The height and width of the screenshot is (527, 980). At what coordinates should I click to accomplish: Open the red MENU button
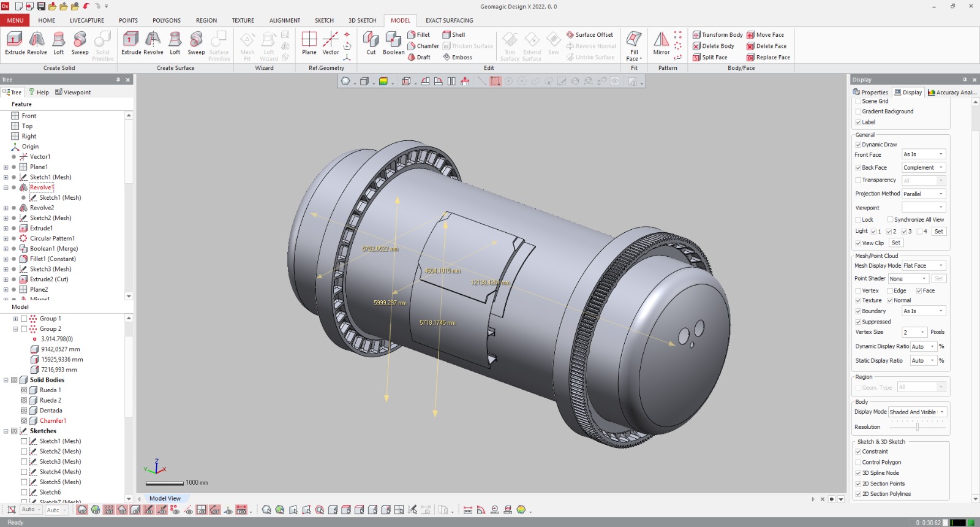(x=15, y=20)
